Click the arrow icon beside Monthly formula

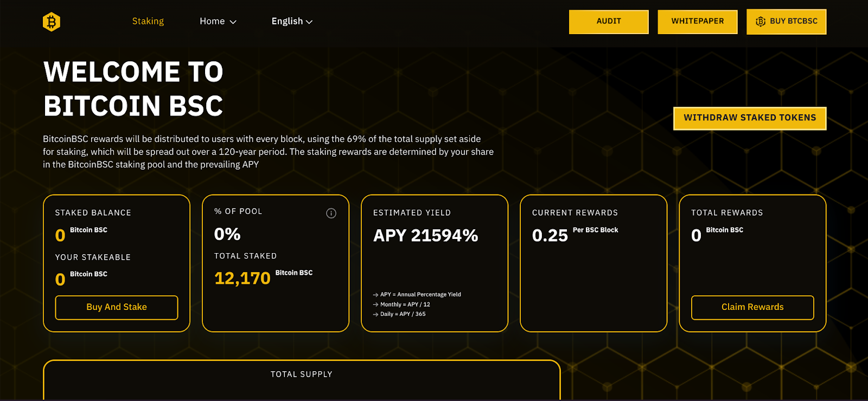(375, 305)
